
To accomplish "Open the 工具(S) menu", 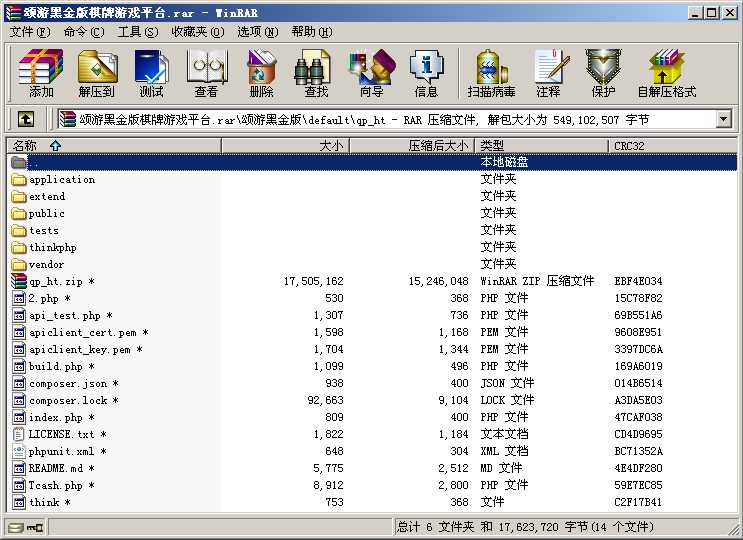I will tap(138, 32).
